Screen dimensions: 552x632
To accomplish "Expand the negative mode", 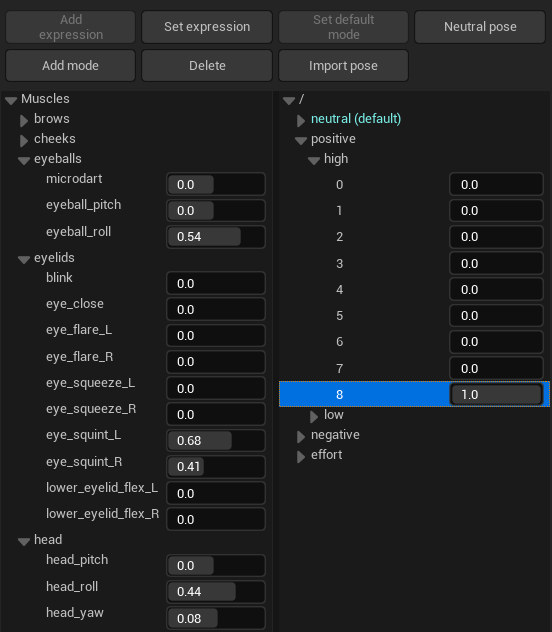I will 301,436.
